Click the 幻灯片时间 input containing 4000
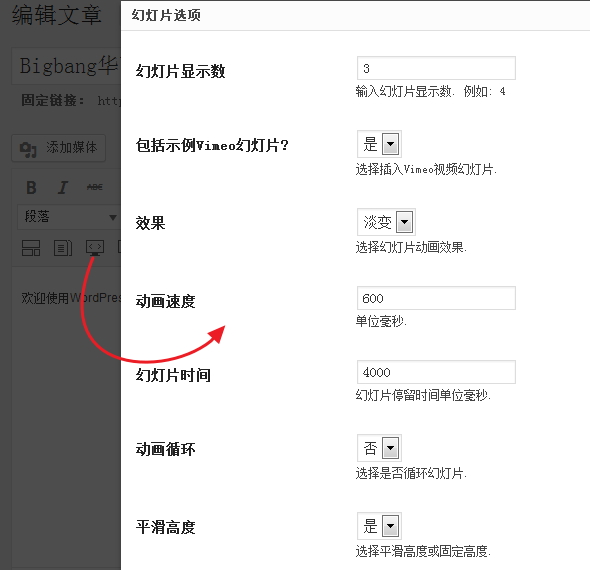This screenshot has height=570, width=590. tap(436, 372)
